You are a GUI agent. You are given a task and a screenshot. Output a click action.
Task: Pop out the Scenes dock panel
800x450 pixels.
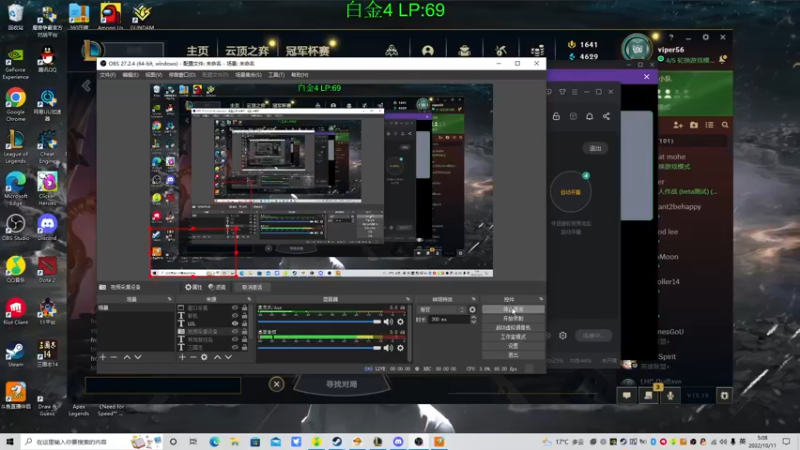[x=169, y=299]
